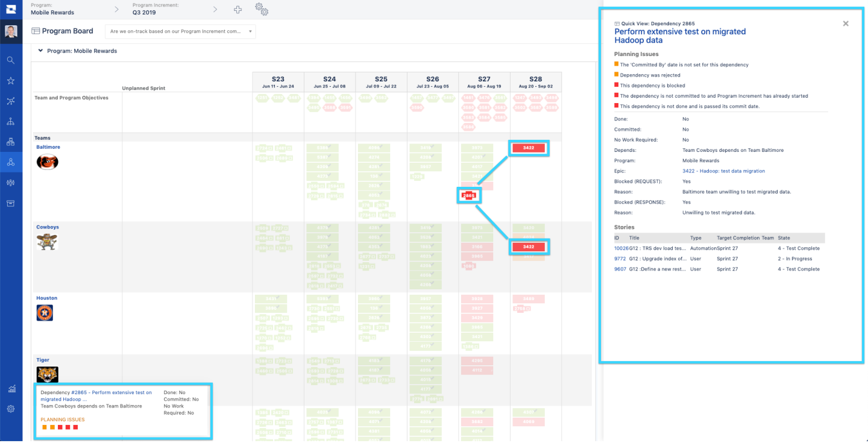
Task: Close the Quick View dependency panel
Action: point(846,24)
